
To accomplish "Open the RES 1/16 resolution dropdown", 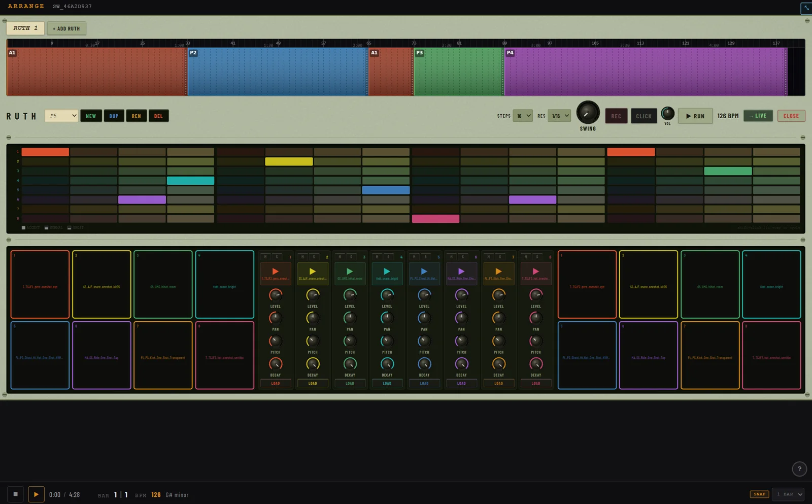I will pyautogui.click(x=559, y=116).
